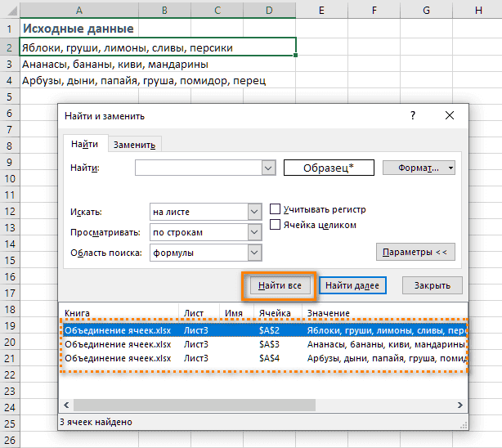Click the Найти далее button
The width and height of the screenshot is (502, 448).
pyautogui.click(x=352, y=285)
